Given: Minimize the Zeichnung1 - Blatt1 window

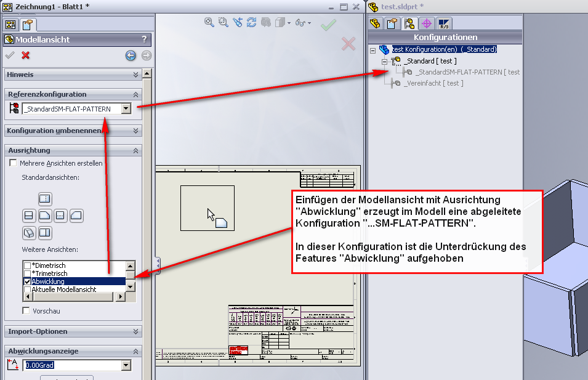Looking at the screenshot, I should 331,7.
